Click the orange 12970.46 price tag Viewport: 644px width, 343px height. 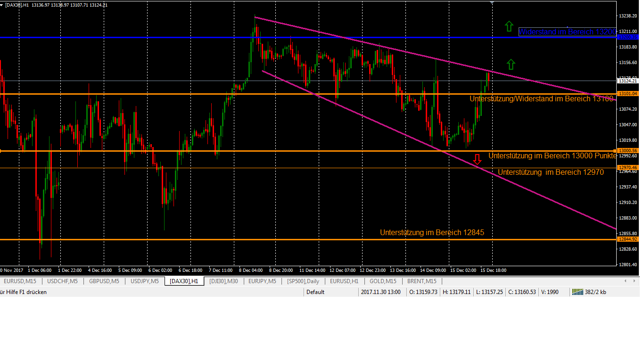[628, 168]
